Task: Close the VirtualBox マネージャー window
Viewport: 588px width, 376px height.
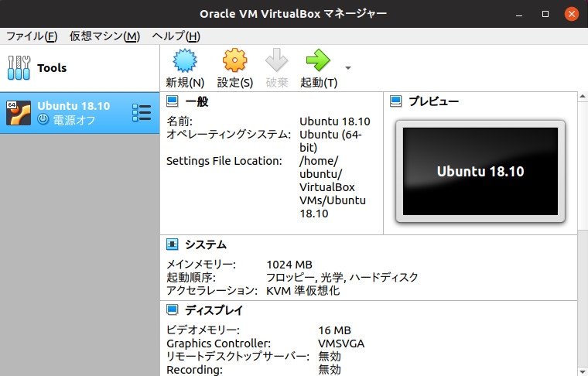Action: [572, 14]
